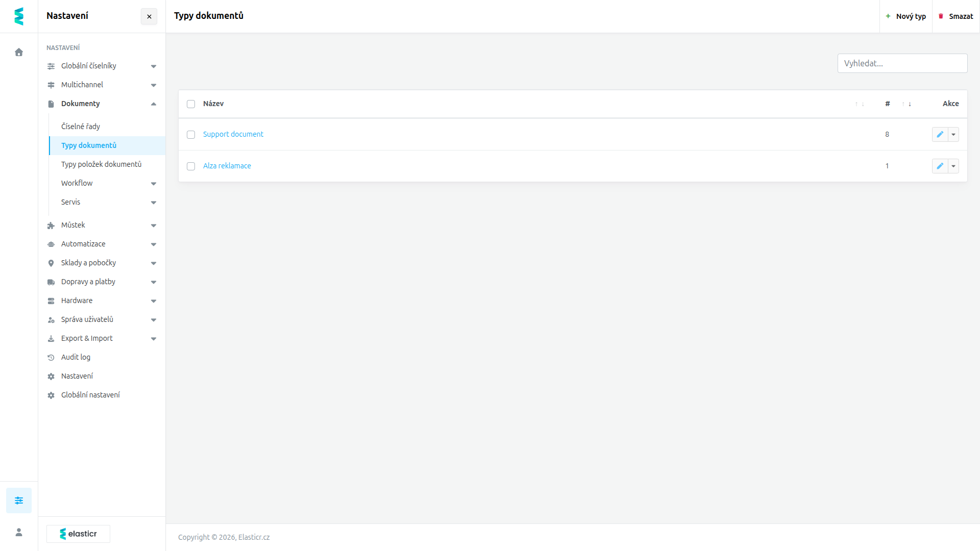
Task: Close the Nastavení side panel
Action: [x=149, y=16]
